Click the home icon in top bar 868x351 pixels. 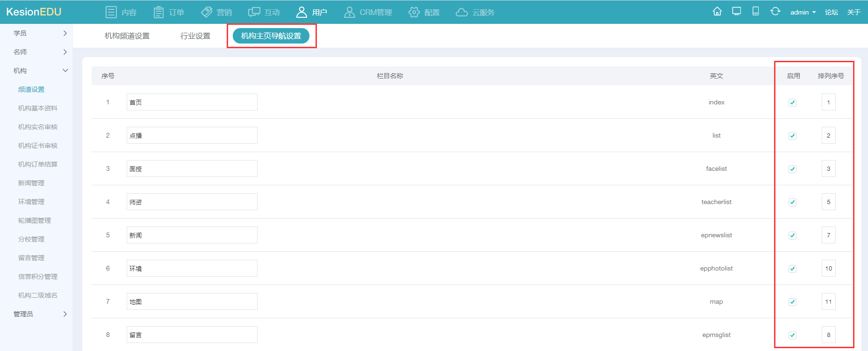coord(717,12)
